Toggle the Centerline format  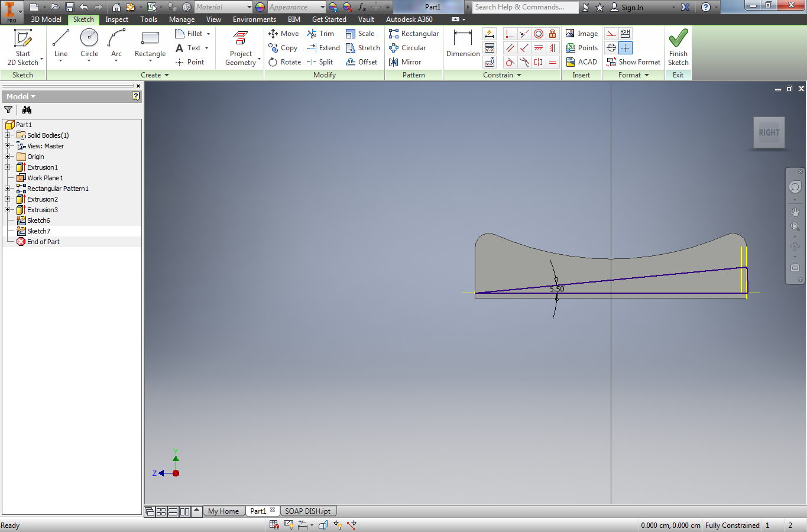click(611, 48)
